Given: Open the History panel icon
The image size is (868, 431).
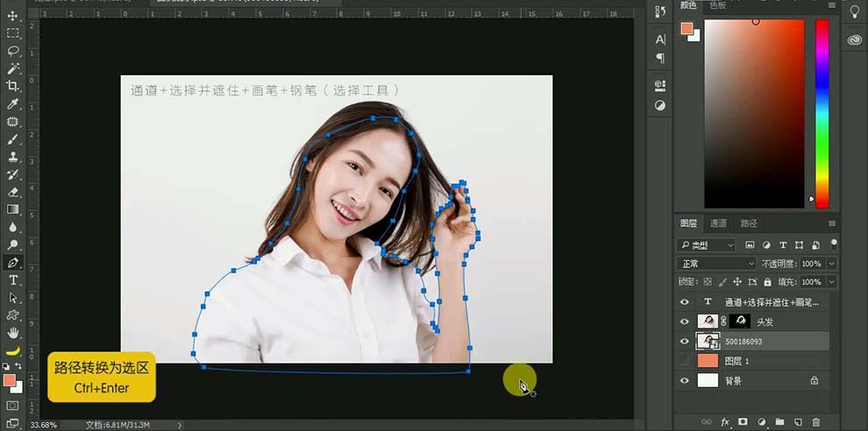Looking at the screenshot, I should pyautogui.click(x=660, y=11).
